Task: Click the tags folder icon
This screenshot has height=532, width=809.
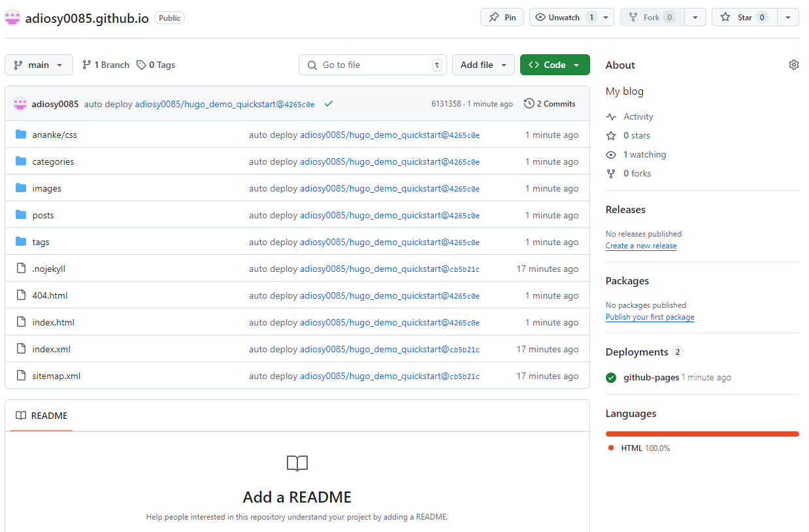Action: tap(21, 242)
